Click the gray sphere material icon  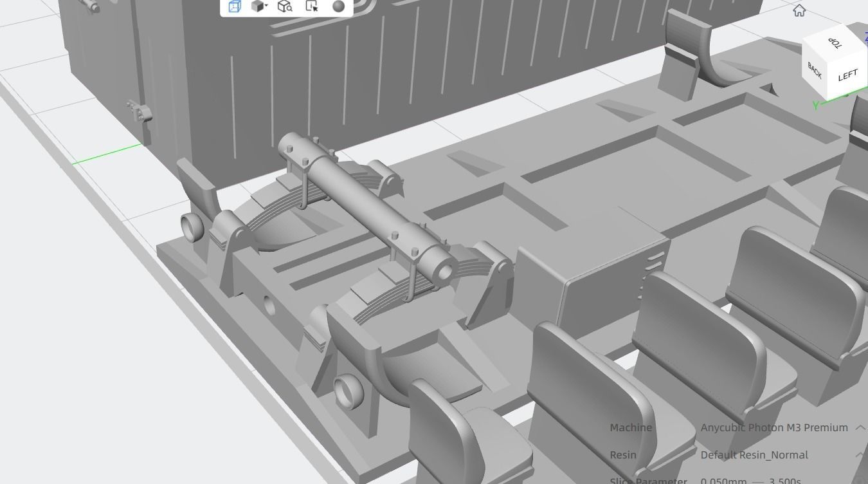[x=339, y=6]
